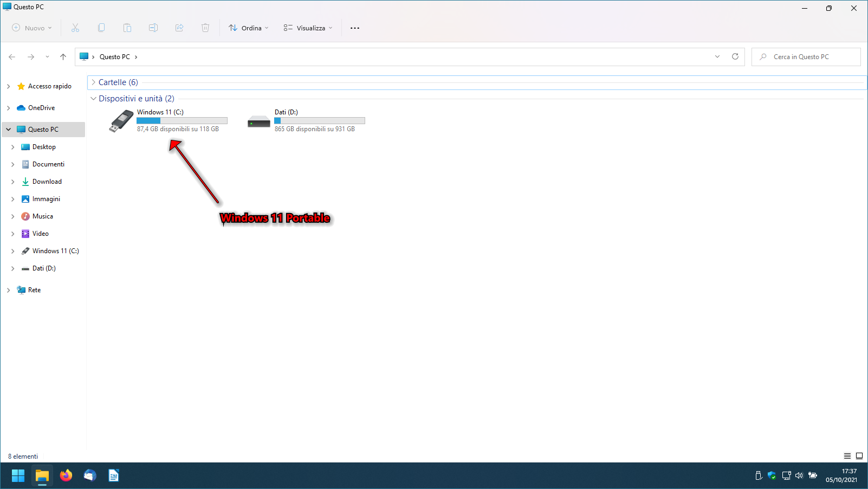Go back with the left arrow button
The height and width of the screenshot is (489, 868).
pyautogui.click(x=12, y=57)
